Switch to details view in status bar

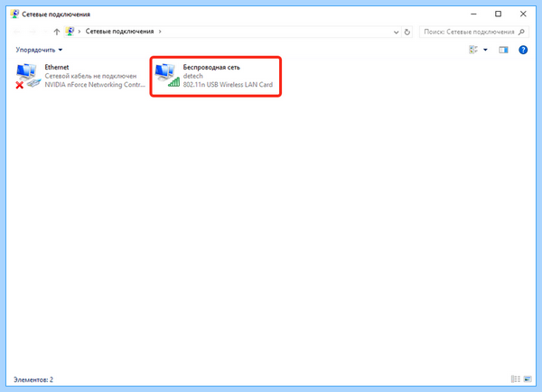click(516, 379)
